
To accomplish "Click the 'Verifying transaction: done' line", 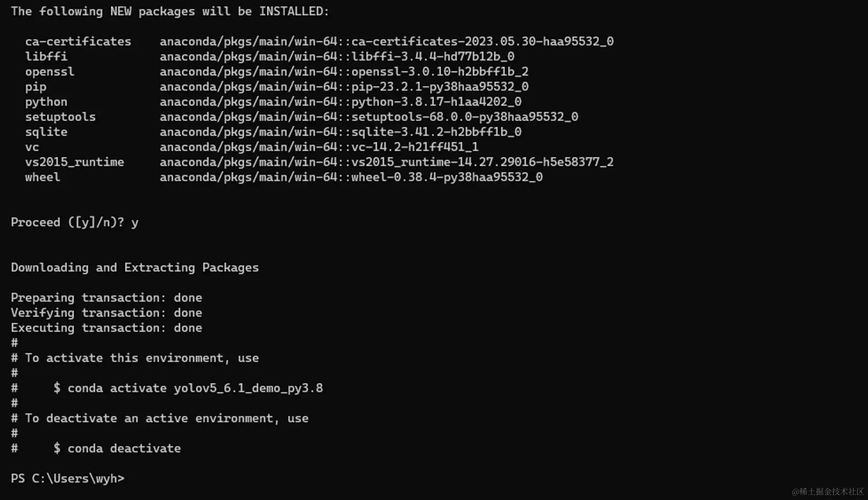I will point(106,313).
